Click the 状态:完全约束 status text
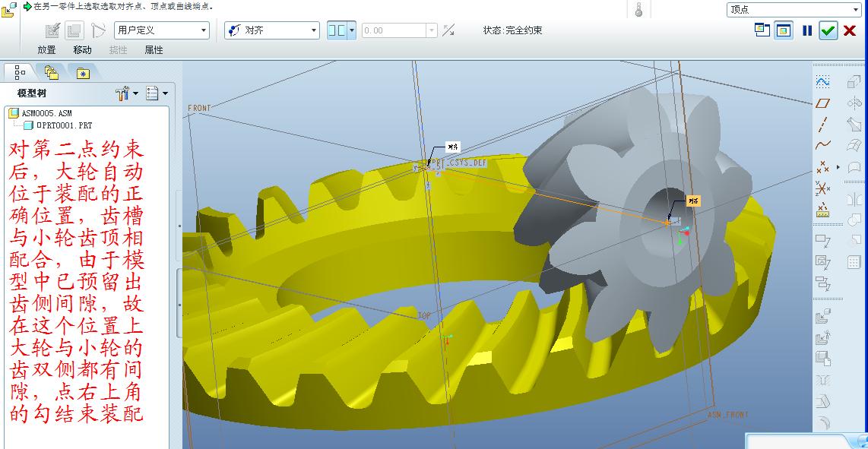The width and height of the screenshot is (868, 449). coord(512,30)
